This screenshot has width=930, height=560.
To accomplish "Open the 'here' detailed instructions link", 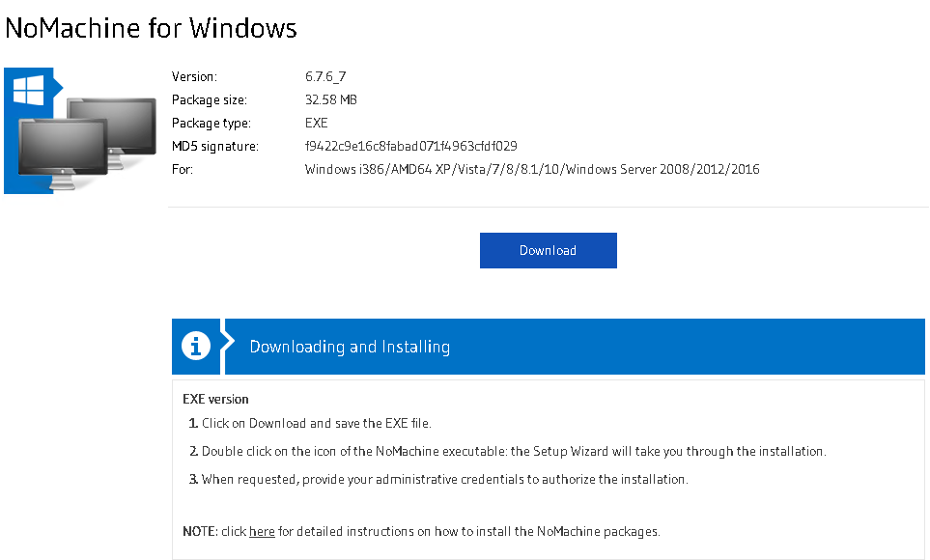I will pos(262,531).
